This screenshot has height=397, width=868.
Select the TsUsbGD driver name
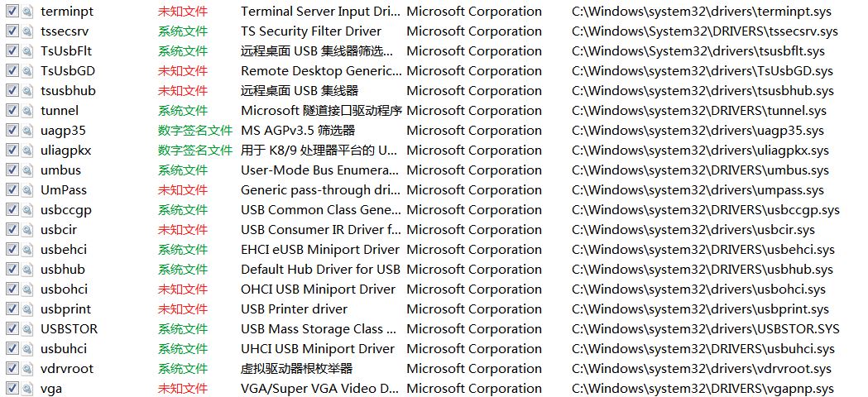click(68, 71)
